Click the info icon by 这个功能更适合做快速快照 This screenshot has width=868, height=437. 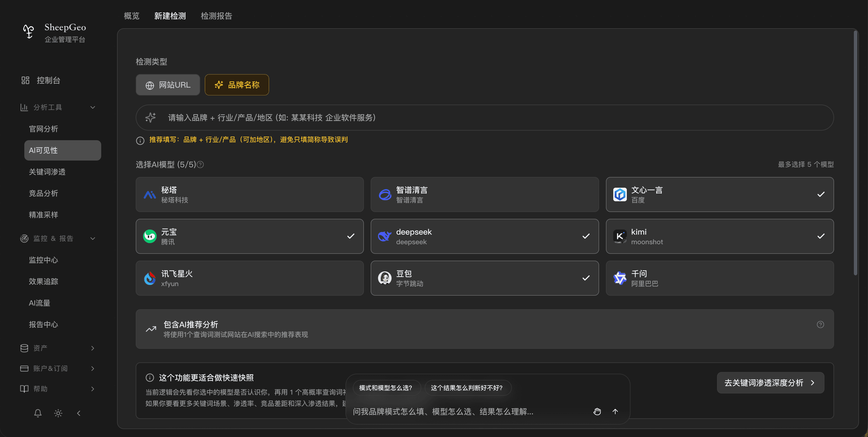point(150,378)
